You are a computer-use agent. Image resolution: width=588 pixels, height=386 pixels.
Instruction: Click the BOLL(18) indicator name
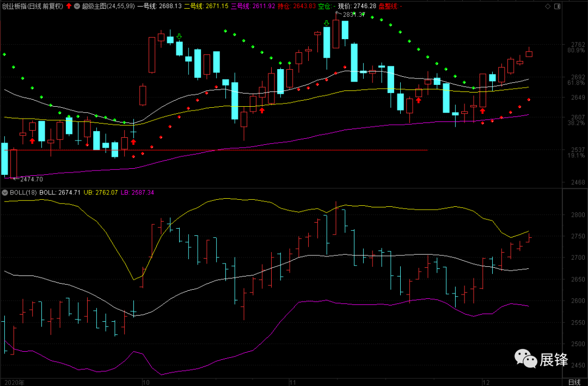point(23,192)
